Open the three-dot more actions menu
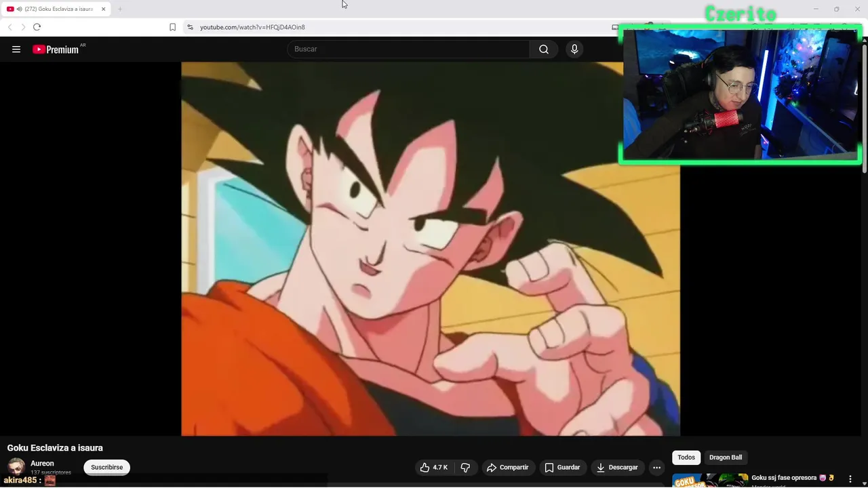 tap(656, 467)
